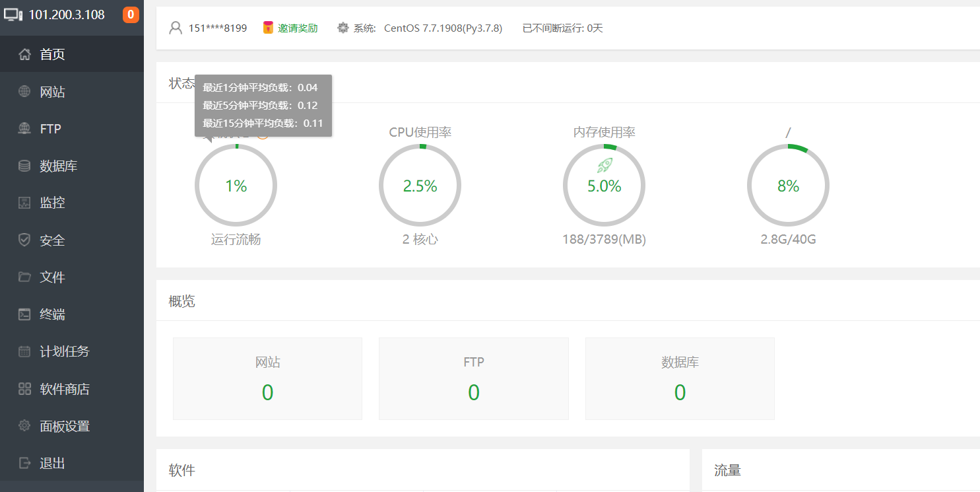Click the 软件 section heading
980x492 pixels.
pos(181,470)
